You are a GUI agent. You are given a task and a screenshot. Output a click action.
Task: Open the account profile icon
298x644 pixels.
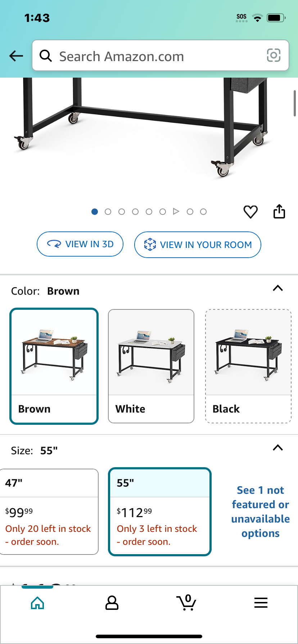pyautogui.click(x=112, y=603)
